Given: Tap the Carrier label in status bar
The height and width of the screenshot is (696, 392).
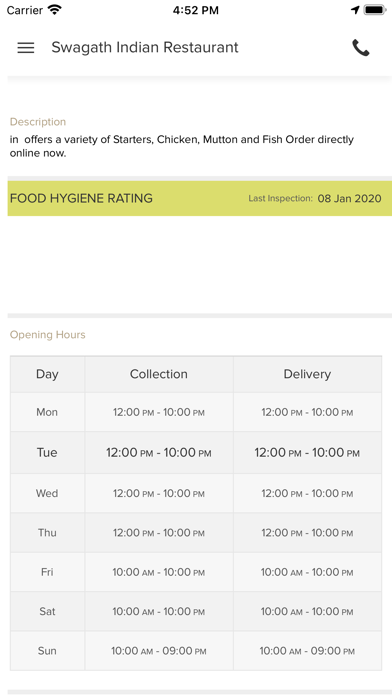Looking at the screenshot, I should 25,10.
